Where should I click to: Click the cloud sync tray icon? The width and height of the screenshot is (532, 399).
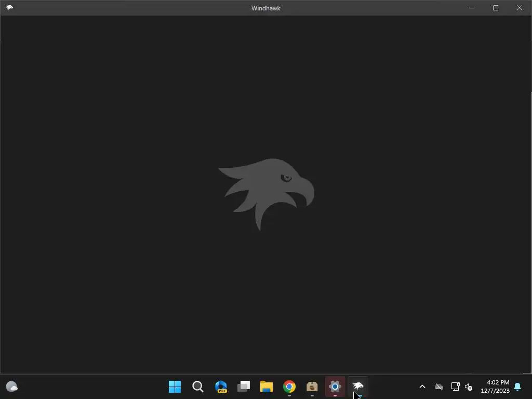pyautogui.click(x=439, y=387)
